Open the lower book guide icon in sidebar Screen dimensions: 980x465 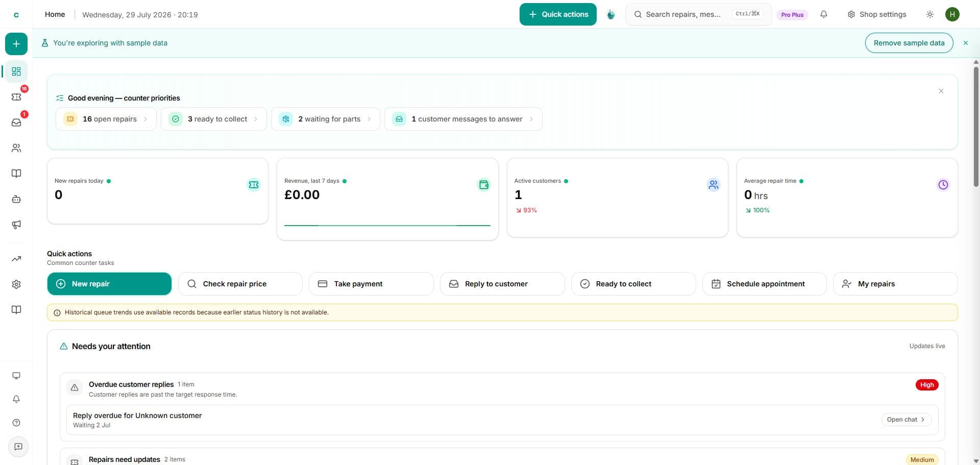point(16,310)
